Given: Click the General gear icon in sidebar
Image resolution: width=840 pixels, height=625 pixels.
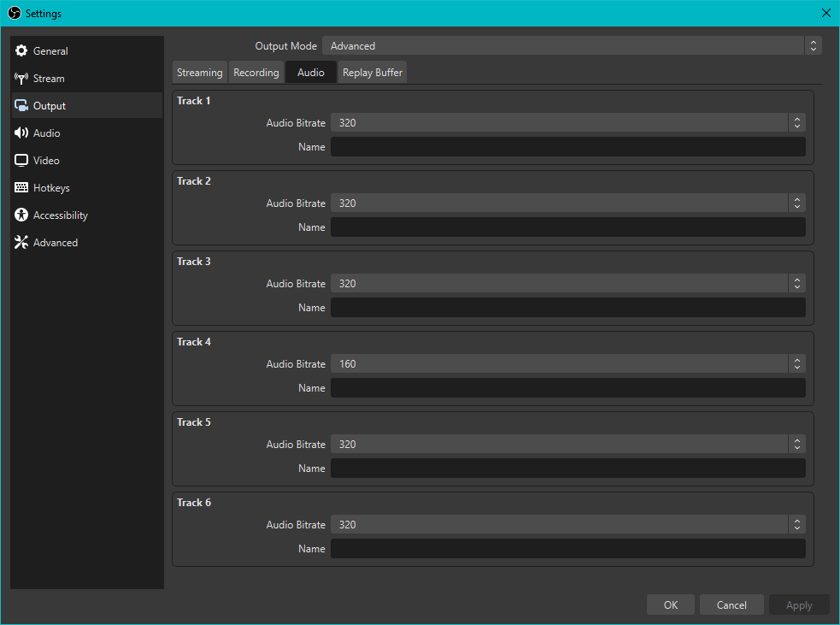Looking at the screenshot, I should [x=21, y=51].
